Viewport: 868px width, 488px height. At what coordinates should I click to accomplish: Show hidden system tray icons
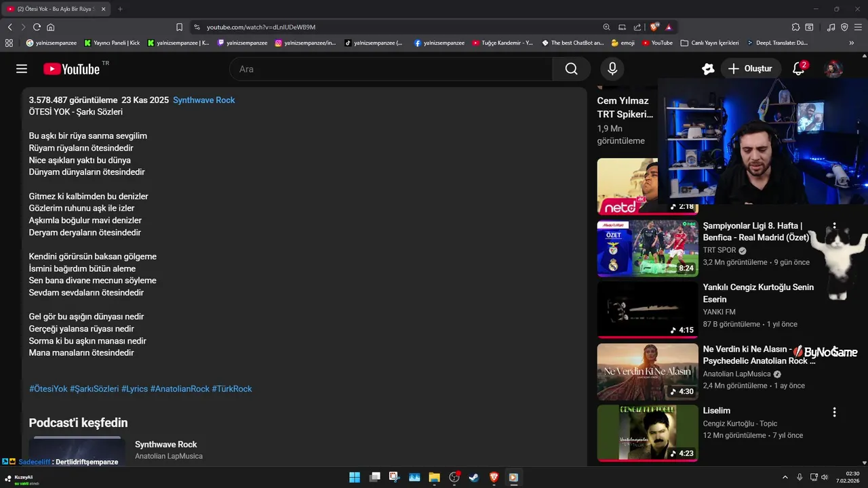pyautogui.click(x=785, y=477)
